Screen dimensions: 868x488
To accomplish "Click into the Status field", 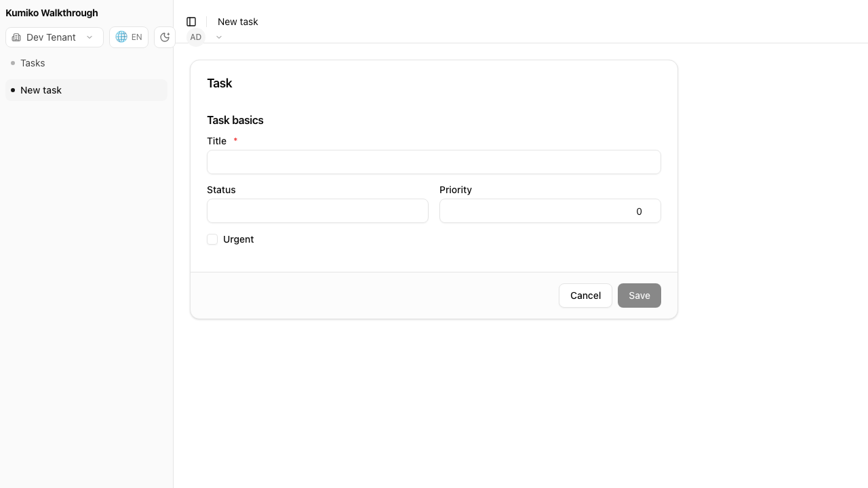I will pyautogui.click(x=317, y=211).
